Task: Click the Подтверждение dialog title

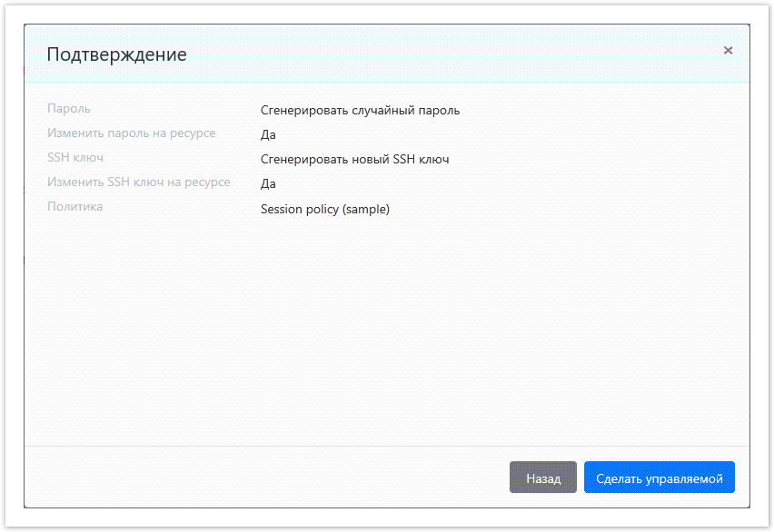Action: tap(116, 54)
